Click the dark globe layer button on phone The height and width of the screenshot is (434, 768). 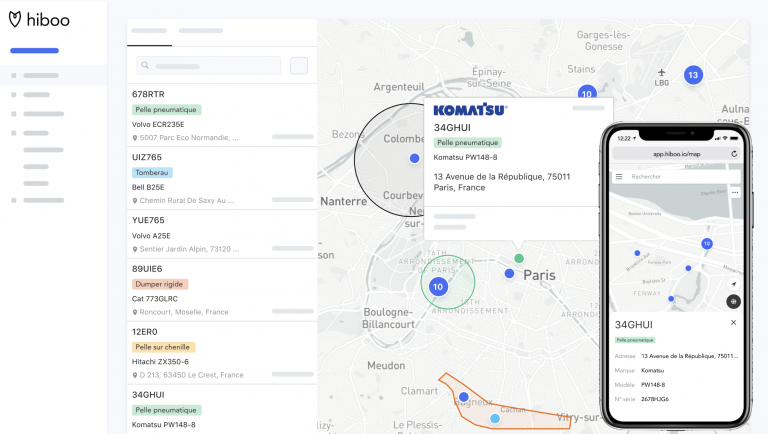[x=733, y=302]
